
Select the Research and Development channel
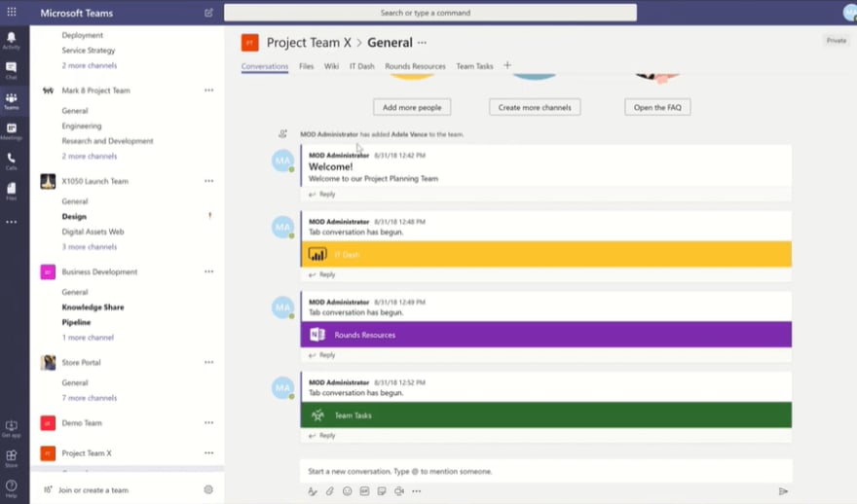pos(107,141)
